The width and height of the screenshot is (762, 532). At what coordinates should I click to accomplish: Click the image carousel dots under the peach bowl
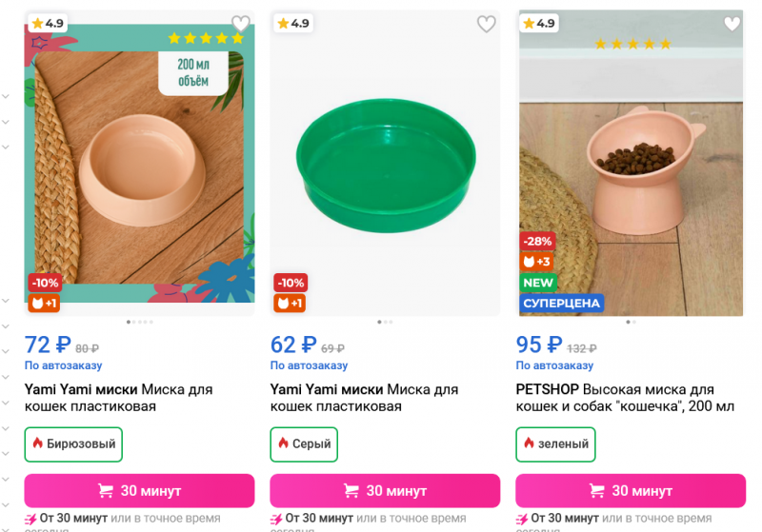coord(139,322)
